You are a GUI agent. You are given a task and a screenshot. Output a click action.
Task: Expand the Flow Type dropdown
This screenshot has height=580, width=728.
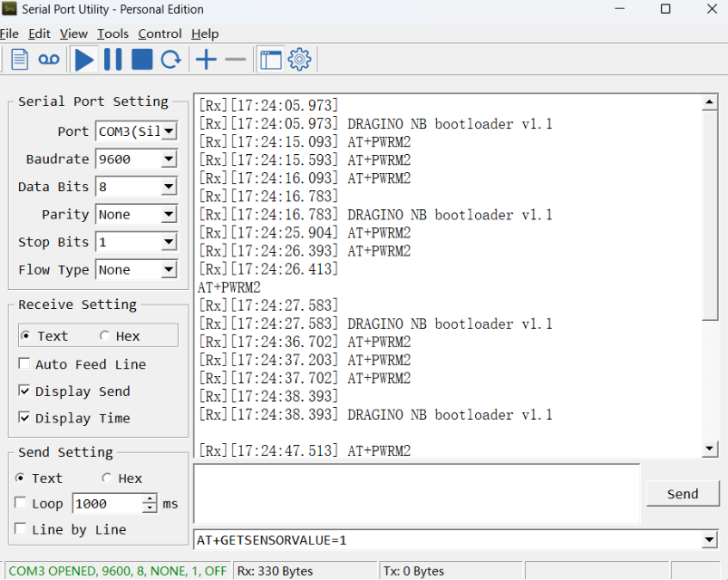169,269
